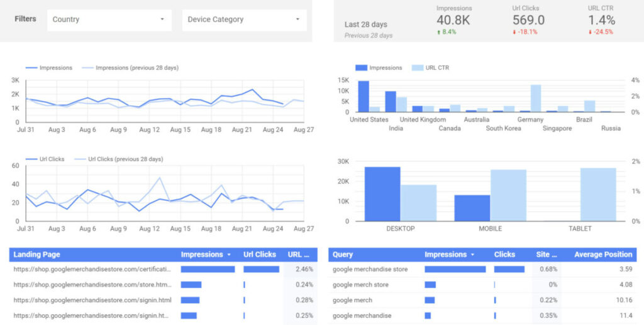Click the truncated URL column header
This screenshot has width=644, height=325.
(x=299, y=254)
